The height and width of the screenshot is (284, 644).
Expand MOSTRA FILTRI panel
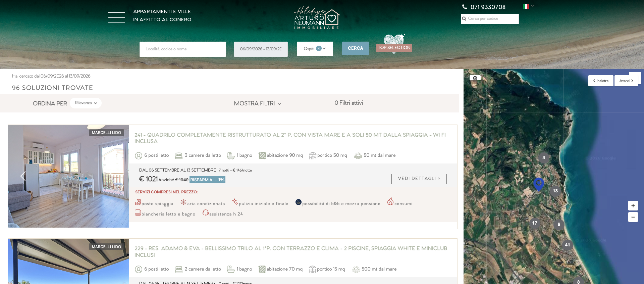pos(257,103)
